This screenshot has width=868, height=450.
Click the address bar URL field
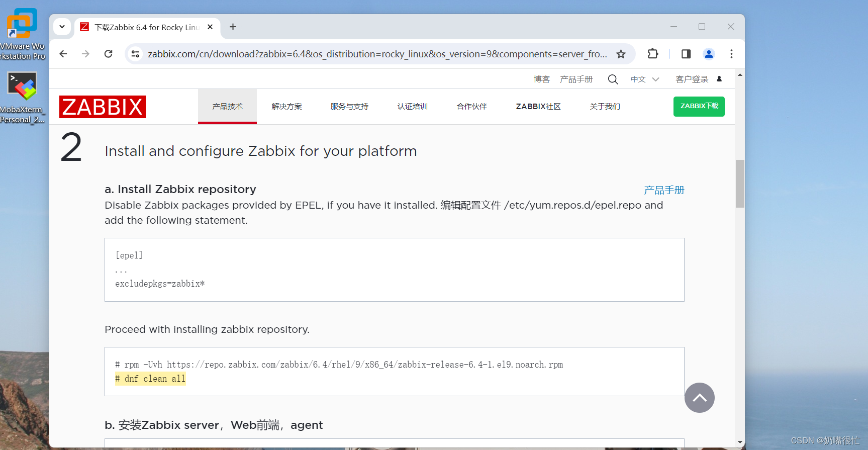click(377, 54)
